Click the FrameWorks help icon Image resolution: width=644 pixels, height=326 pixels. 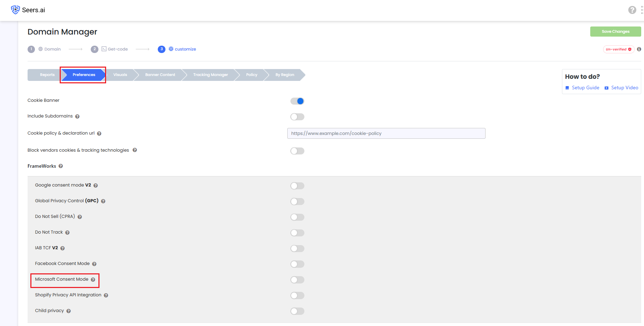(61, 166)
